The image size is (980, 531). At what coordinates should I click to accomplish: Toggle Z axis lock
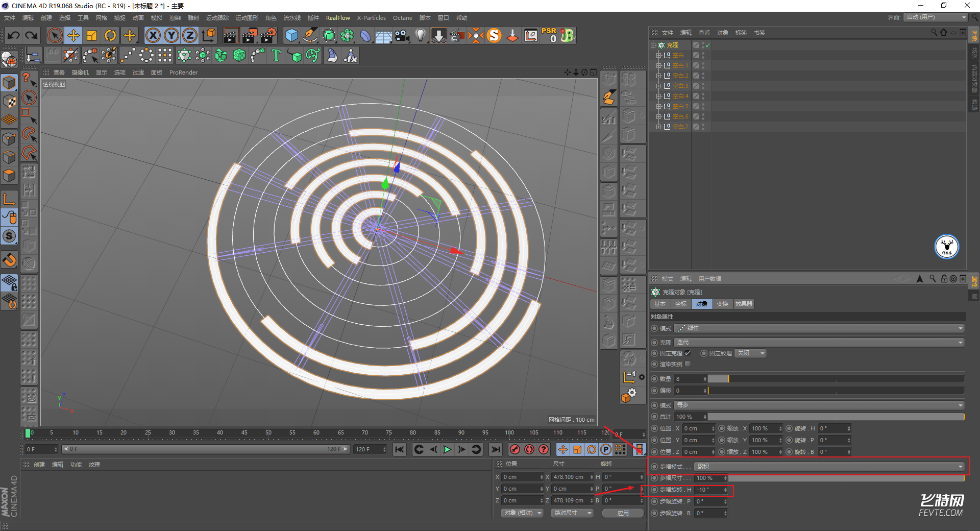190,35
